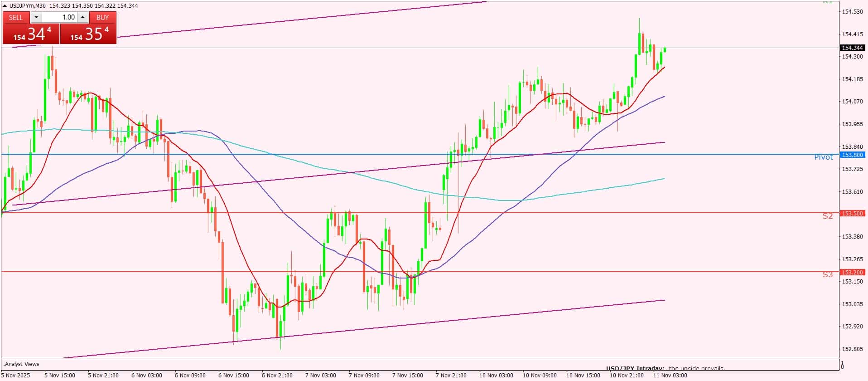Screen dimensions: 868x381
Task: Click the 153.500 red price tag
Action: click(x=852, y=213)
